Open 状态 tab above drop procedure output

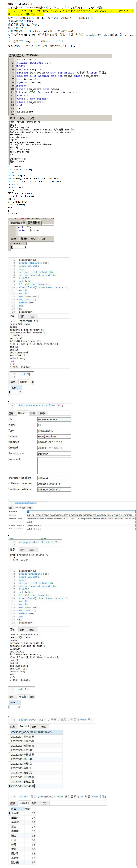tap(32, 550)
